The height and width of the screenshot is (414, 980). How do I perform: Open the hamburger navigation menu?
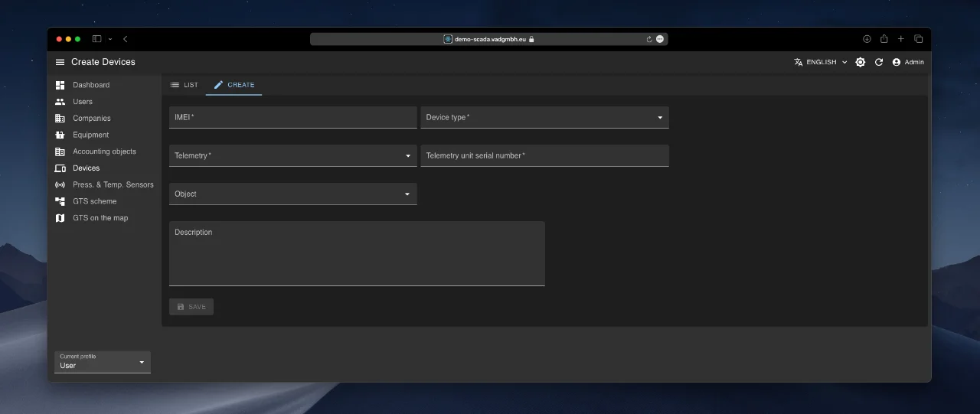click(x=60, y=62)
